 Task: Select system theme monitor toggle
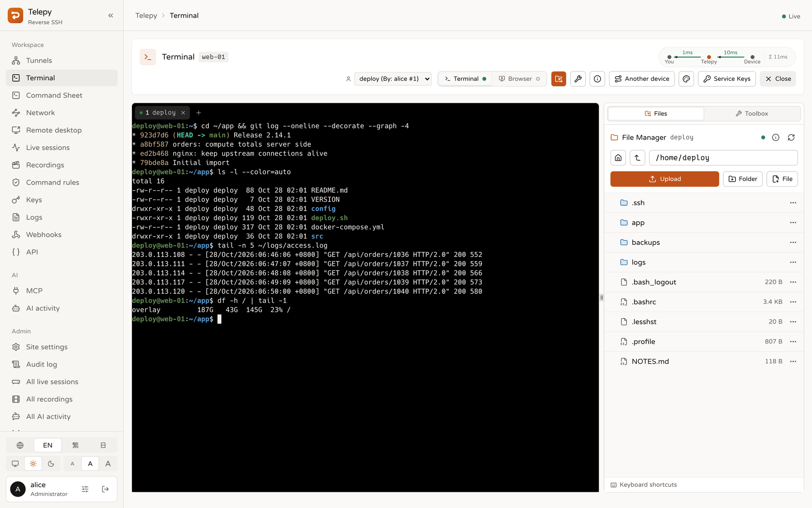coord(15,464)
